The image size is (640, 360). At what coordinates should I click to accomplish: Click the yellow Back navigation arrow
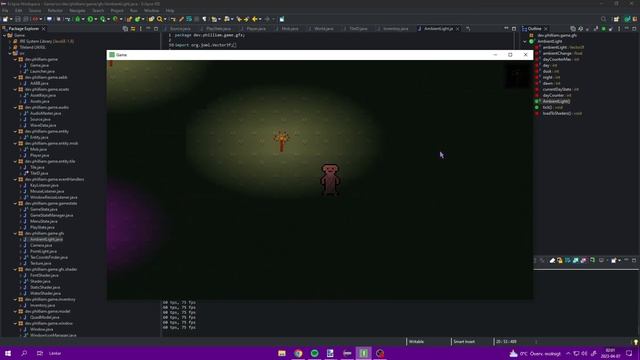(x=254, y=19)
